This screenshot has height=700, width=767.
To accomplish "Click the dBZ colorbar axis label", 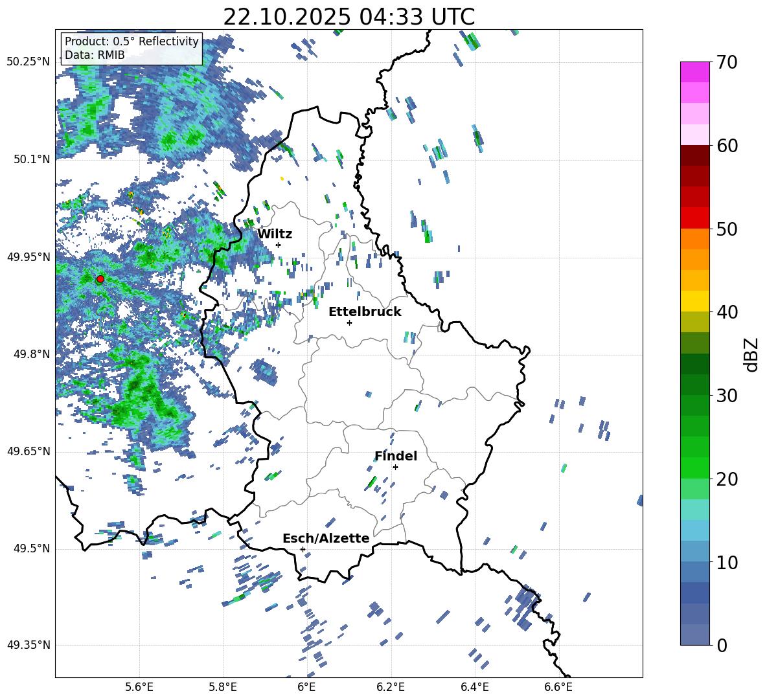I will (x=752, y=354).
